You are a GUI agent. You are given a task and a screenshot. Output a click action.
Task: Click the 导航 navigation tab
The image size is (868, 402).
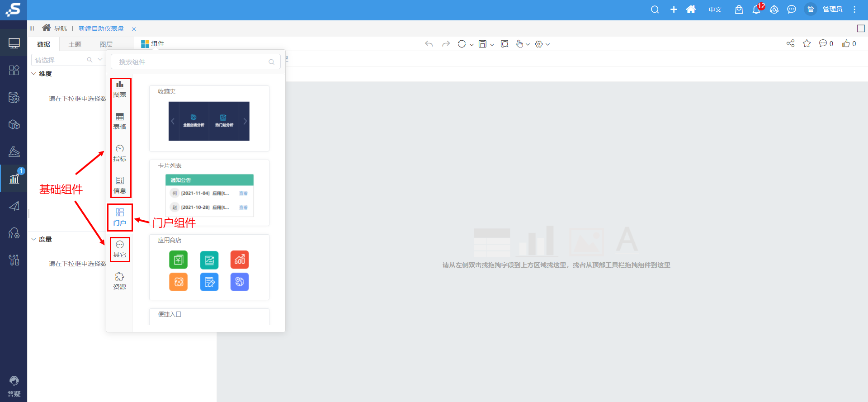55,28
